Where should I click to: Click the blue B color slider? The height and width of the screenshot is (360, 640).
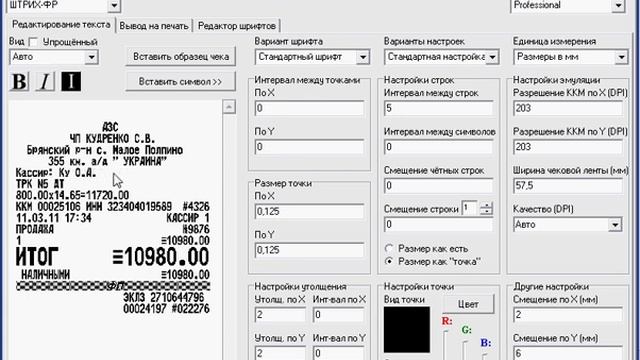[485, 356]
